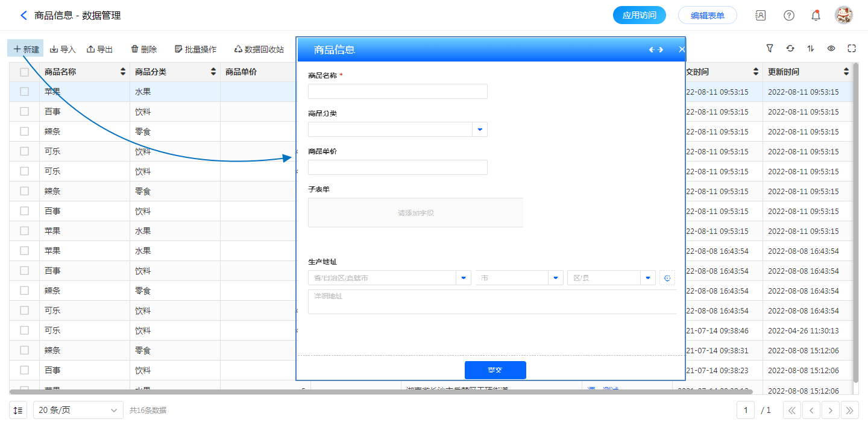Open the 省/自治区/直辖市 province dropdown
Viewport: 868px width, 422px height.
point(463,278)
